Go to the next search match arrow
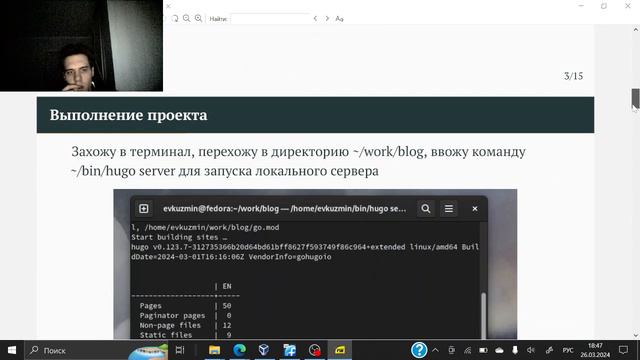Image resolution: width=640 pixels, height=360 pixels. pyautogui.click(x=327, y=18)
